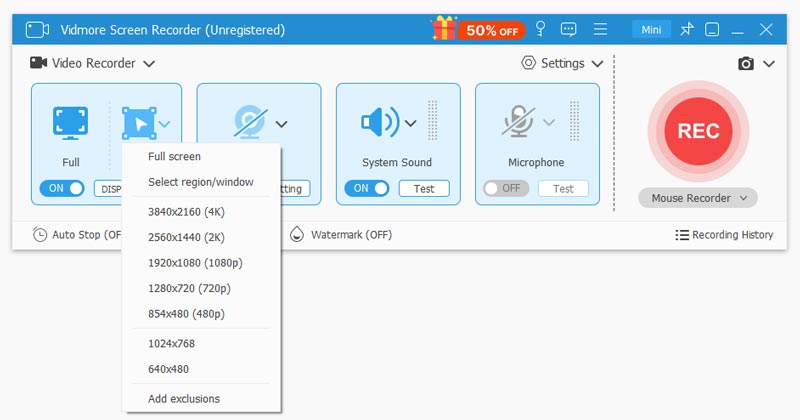Click the 50% OFF promotion banner
The height and width of the screenshot is (420, 800).
coord(475,29)
